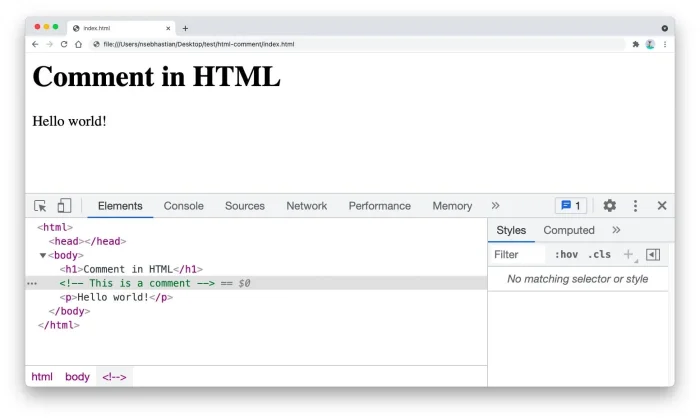Toggle the .cls element classes panel

pyautogui.click(x=599, y=254)
